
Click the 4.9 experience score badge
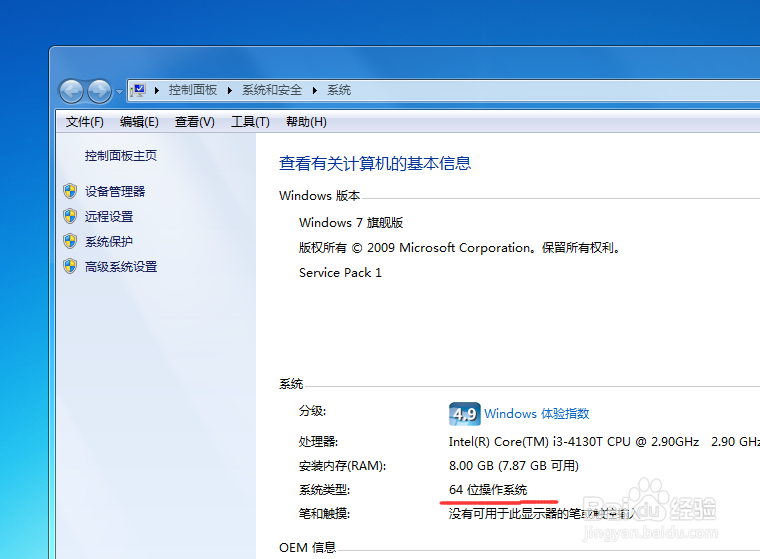[465, 414]
